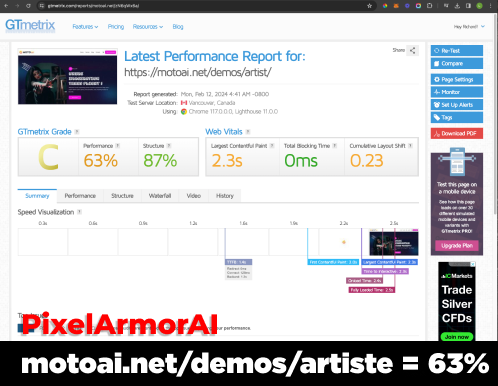Switch to the Waterfall tab
The width and height of the screenshot is (498, 386).
tap(160, 196)
